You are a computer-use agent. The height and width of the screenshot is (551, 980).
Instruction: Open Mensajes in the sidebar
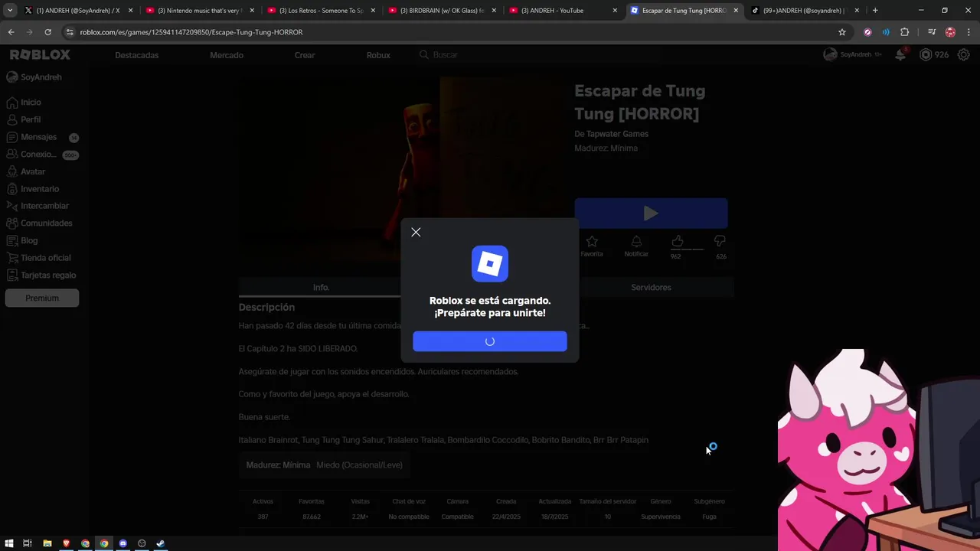[x=42, y=137]
